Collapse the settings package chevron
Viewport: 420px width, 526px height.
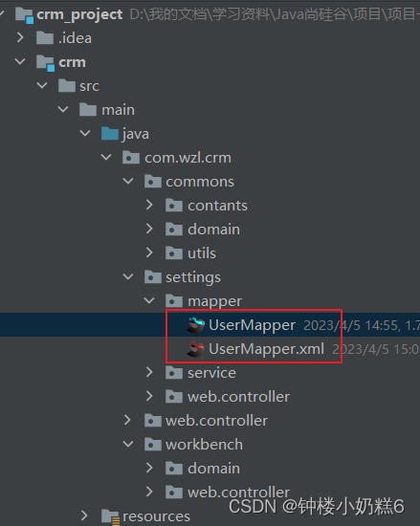(x=128, y=276)
